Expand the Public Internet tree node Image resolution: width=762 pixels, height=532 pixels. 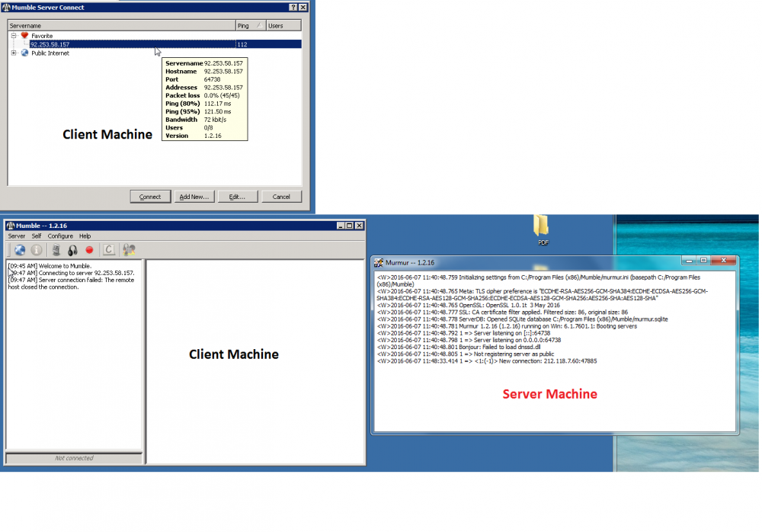14,53
